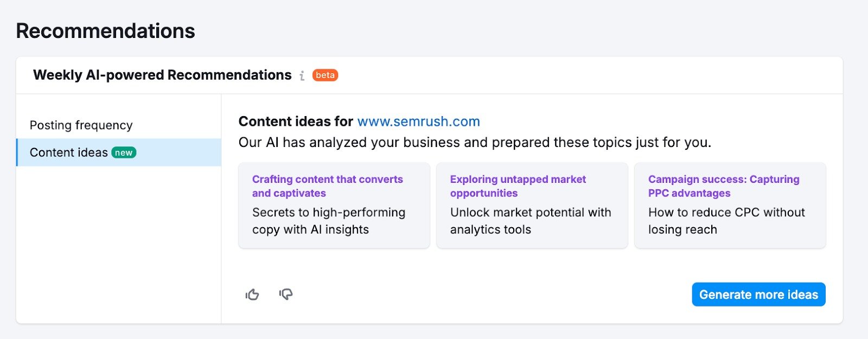Give negative feedback on the content ideas
The height and width of the screenshot is (339, 868).
pyautogui.click(x=286, y=295)
